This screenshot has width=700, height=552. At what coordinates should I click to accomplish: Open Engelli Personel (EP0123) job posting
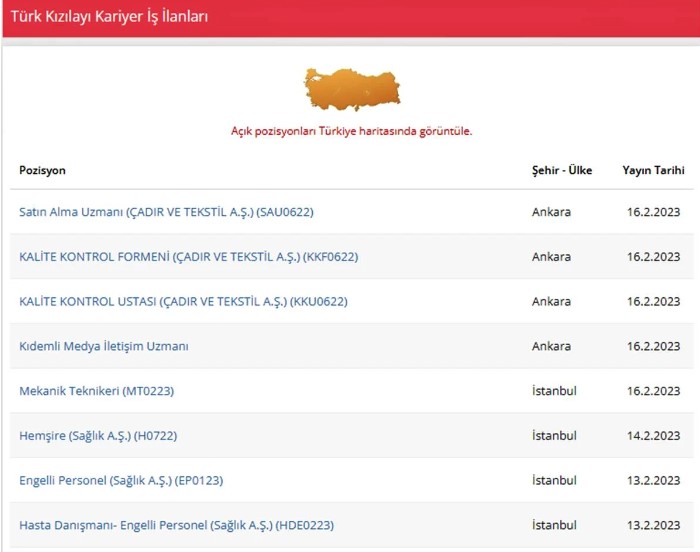[121, 480]
